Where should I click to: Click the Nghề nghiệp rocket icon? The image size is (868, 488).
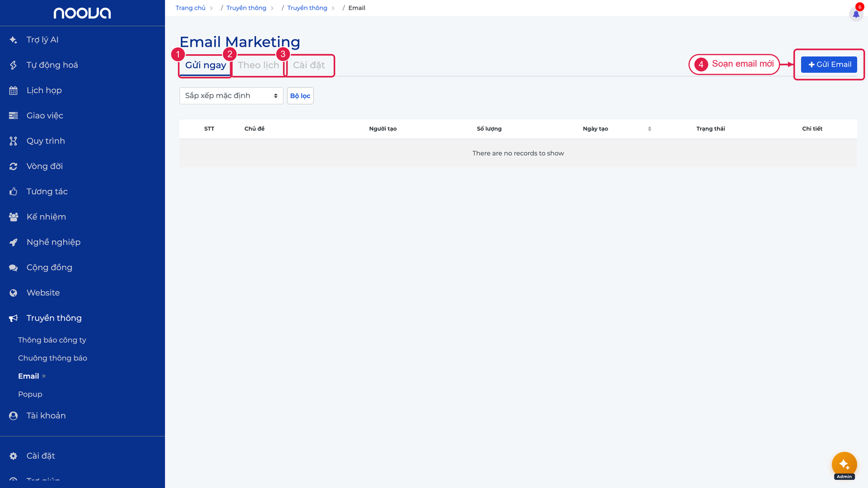tap(14, 242)
